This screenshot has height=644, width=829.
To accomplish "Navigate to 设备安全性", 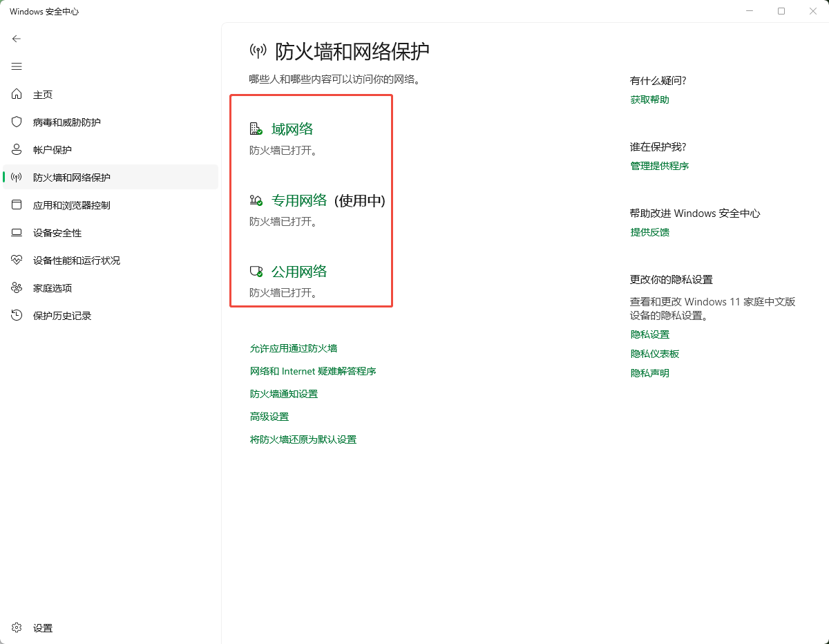I will 111,233.
